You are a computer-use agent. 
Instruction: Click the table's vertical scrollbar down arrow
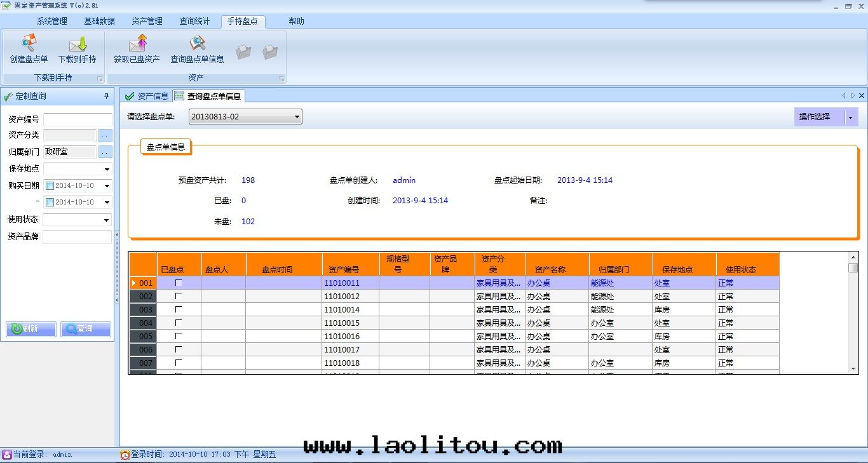tap(853, 368)
